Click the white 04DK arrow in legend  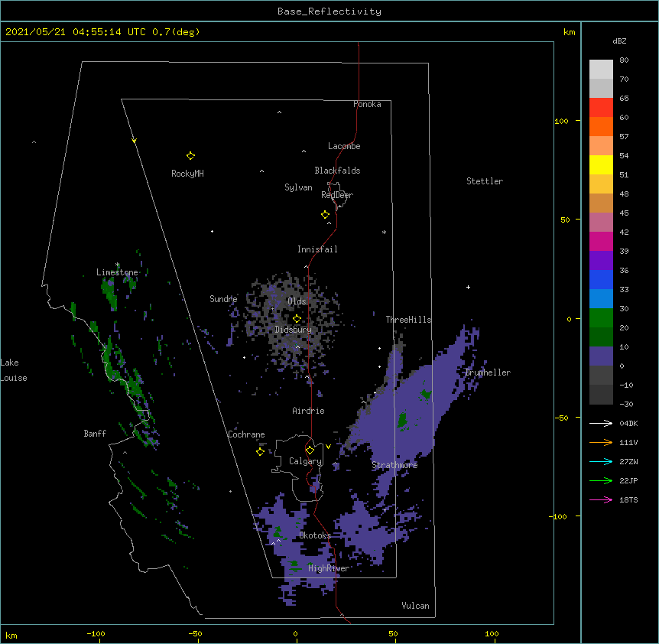coord(601,423)
